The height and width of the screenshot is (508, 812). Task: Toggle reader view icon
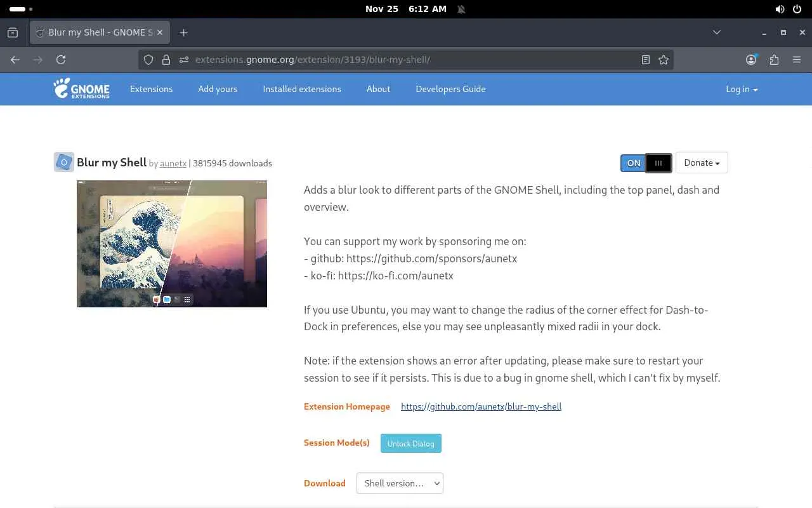tap(646, 60)
